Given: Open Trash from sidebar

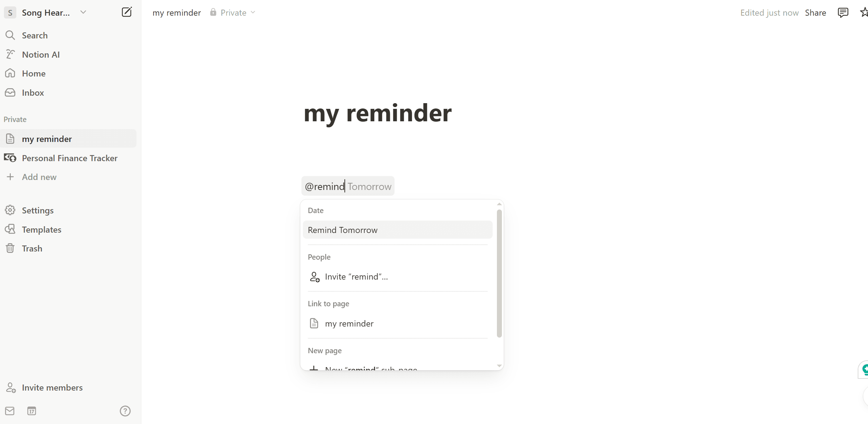Looking at the screenshot, I should 32,248.
